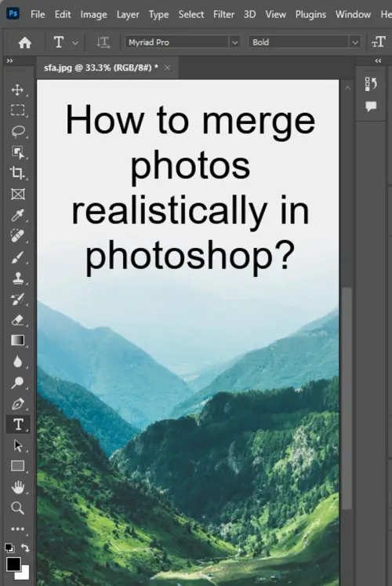The width and height of the screenshot is (392, 586).
Task: Click the Myriad Pro font name field
Action: (x=177, y=42)
